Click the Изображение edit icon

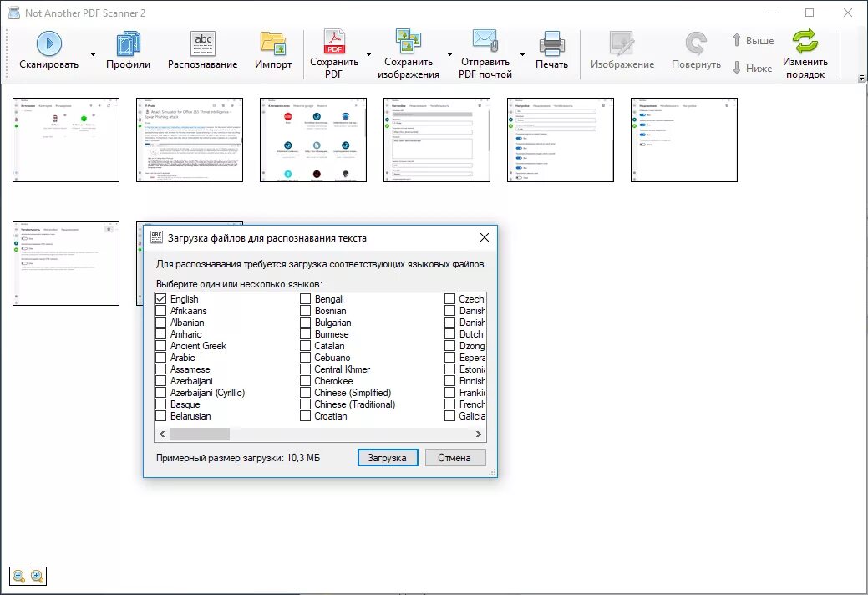[622, 43]
